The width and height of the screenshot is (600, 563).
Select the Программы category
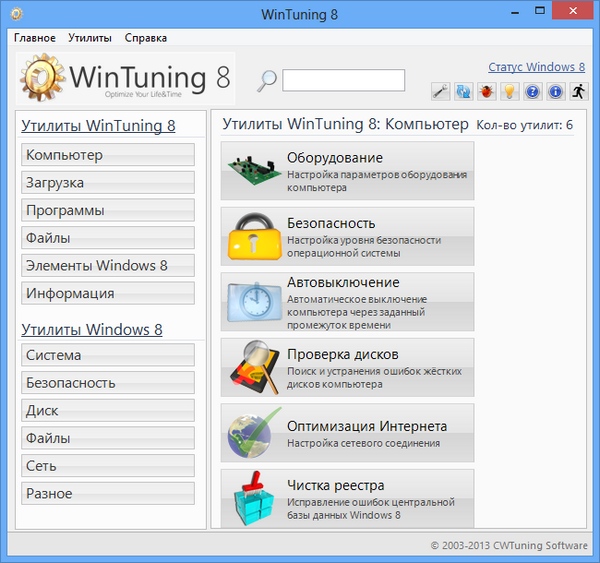(x=108, y=210)
